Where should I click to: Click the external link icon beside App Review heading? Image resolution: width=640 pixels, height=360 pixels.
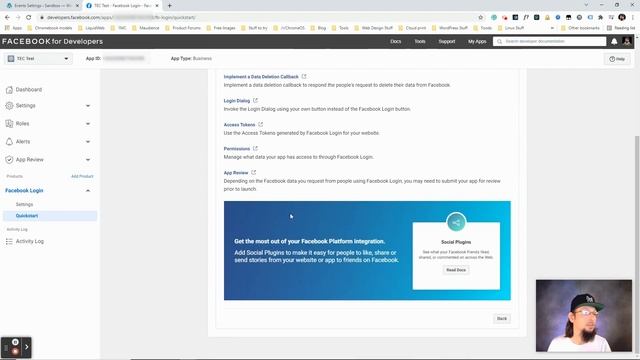click(x=253, y=173)
